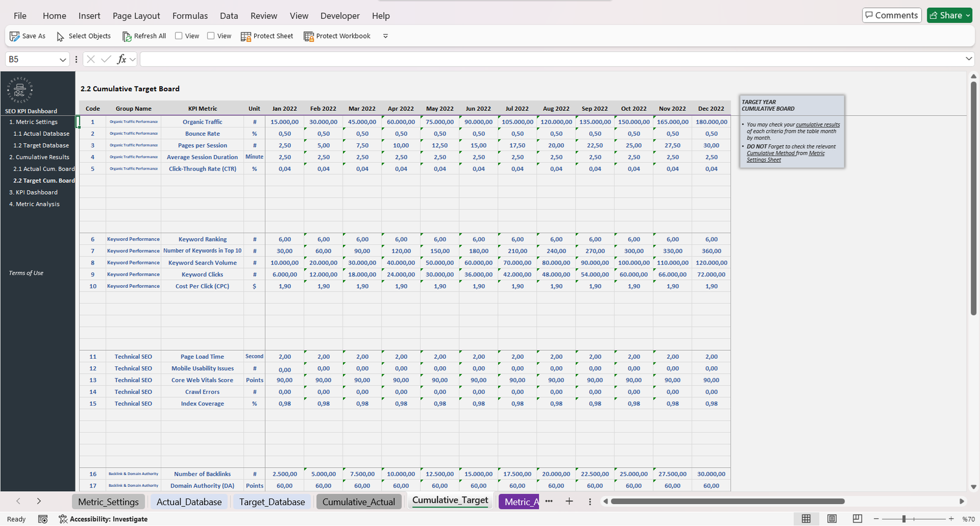Toggle the second View checkbox
The image size is (980, 526).
tap(211, 36)
